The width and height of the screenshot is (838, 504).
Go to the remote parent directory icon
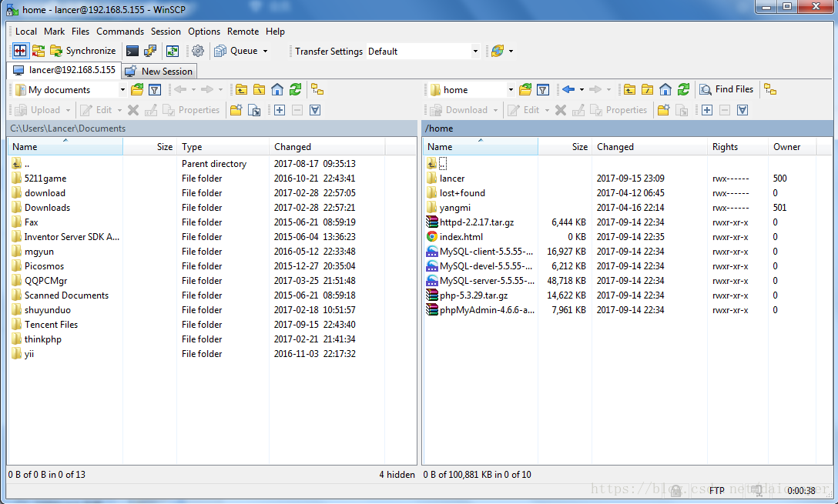[629, 90]
